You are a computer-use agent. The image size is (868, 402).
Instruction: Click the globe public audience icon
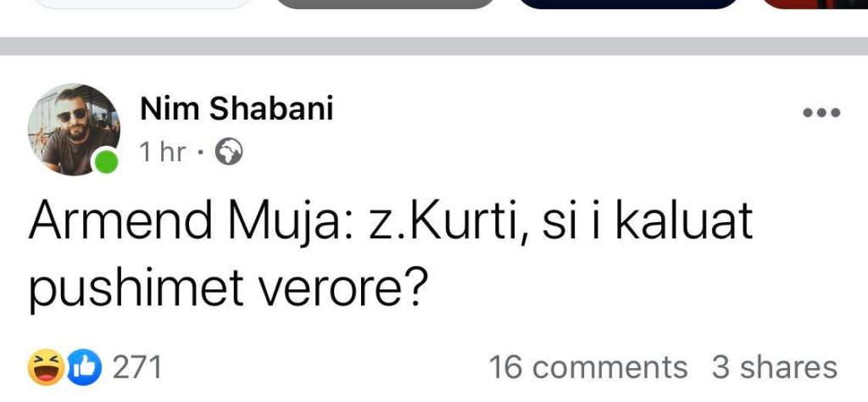point(228,153)
